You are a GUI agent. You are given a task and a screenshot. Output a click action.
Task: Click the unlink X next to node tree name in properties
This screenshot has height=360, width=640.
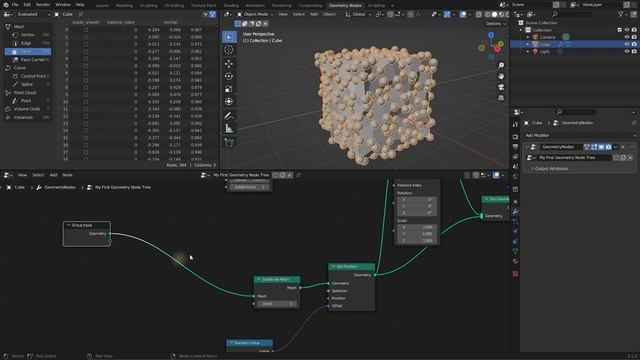click(630, 158)
